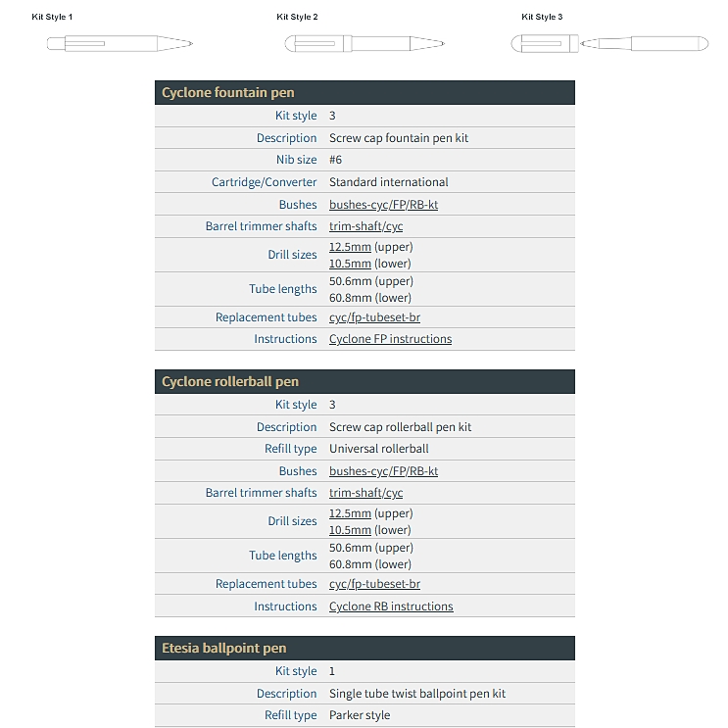Open rollerball pen replacement tubes cyc/fp-tubeset-br link
This screenshot has width=728, height=728.
(x=374, y=584)
